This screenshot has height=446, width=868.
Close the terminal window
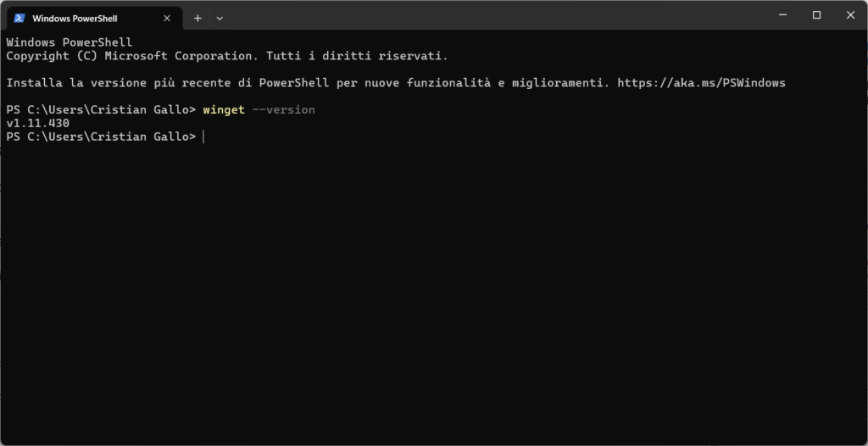pos(850,15)
